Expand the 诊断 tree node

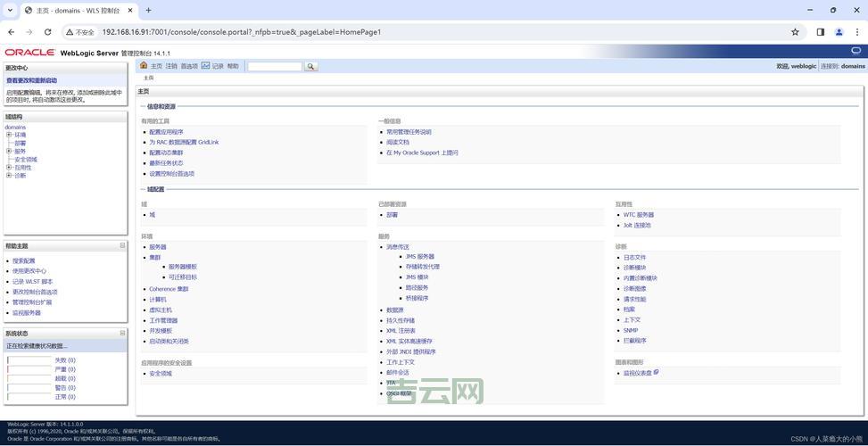click(x=9, y=175)
